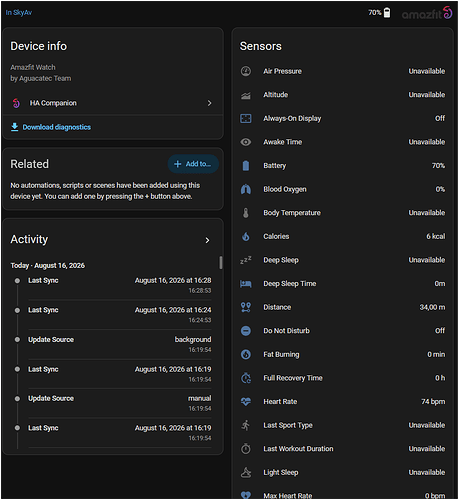This screenshot has height=500, width=458.
Task: Click the Body Temperature thermometer icon
Action: (246, 213)
